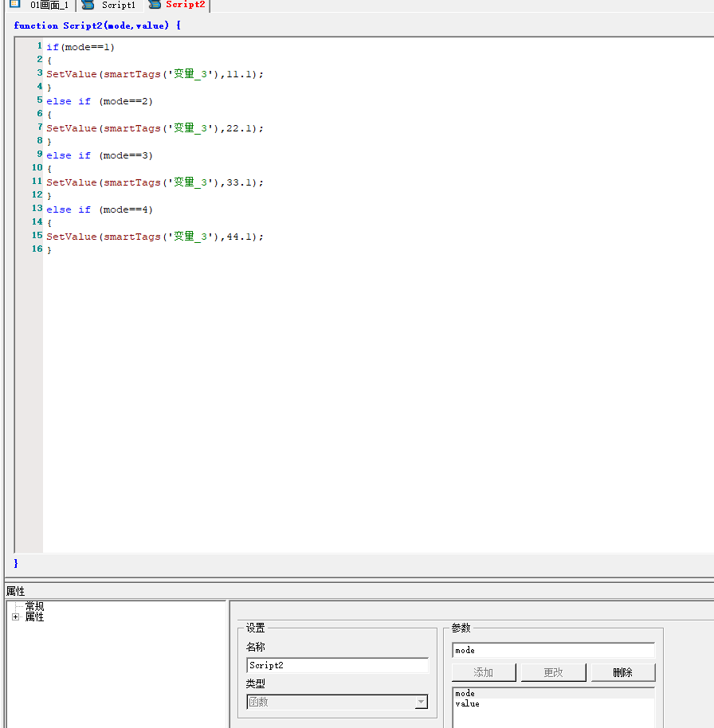Click the 名称 input field containing Script2
714x728 pixels.
[x=338, y=665]
